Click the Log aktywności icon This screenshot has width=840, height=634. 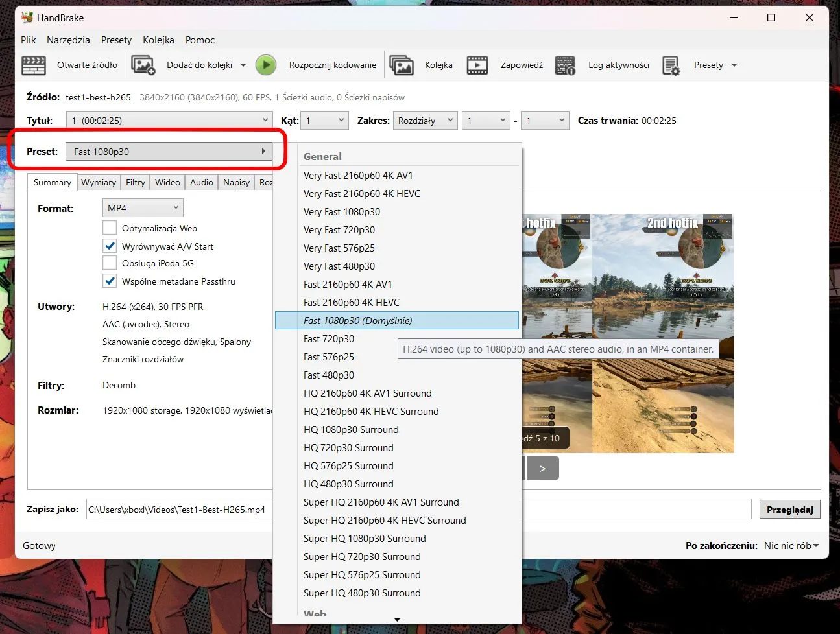tap(565, 65)
